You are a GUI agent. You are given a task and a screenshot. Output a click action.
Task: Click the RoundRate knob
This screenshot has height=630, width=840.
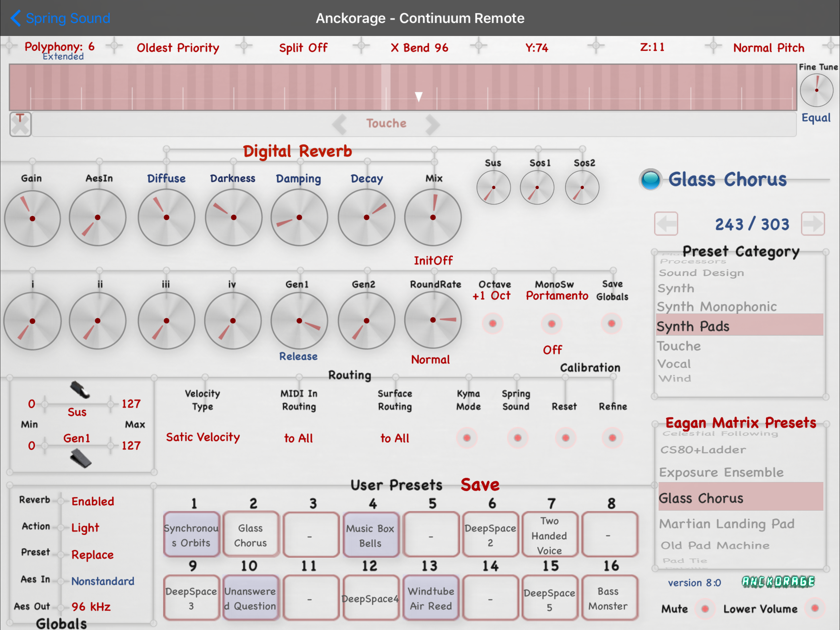click(433, 320)
